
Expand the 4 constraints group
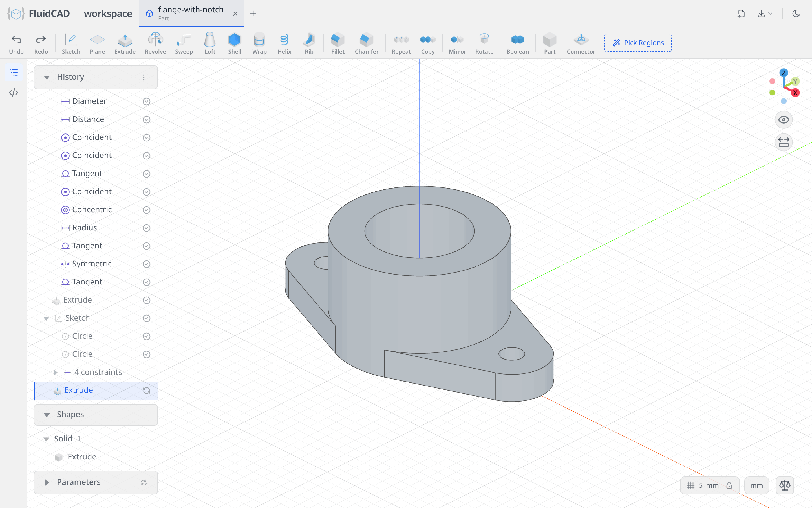55,372
